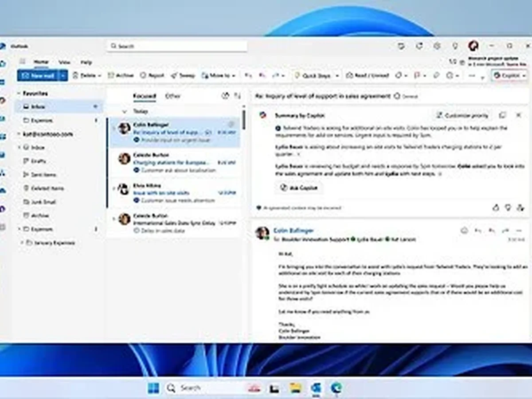
Task: Click the Sweep toolbar button
Action: 183,76
